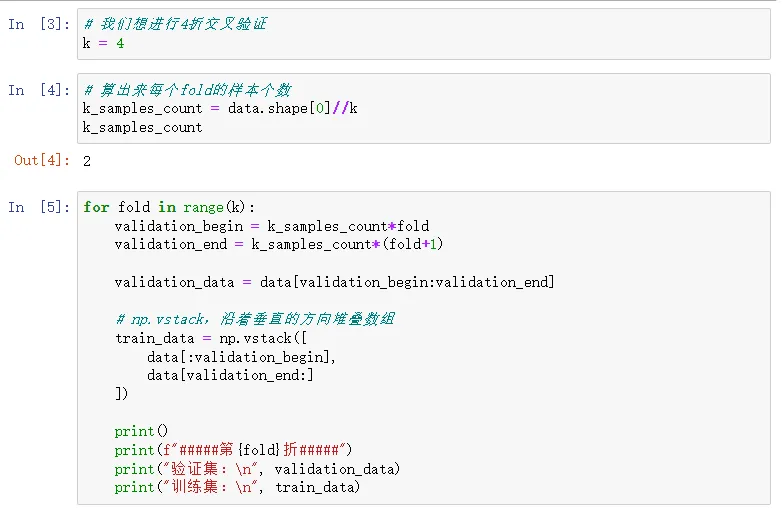Click the print f-string line with '{fold}'
Viewport: 782px width, 510px height.
233,450
